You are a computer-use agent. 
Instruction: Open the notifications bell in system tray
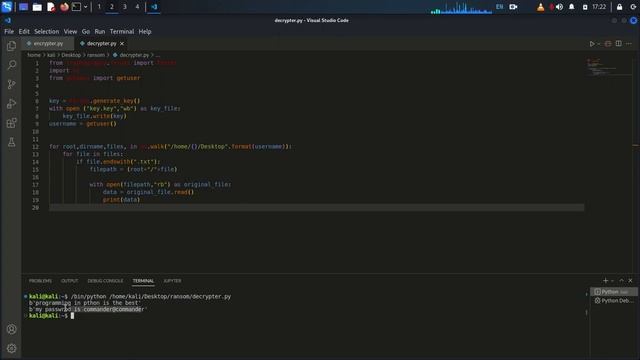571,7
